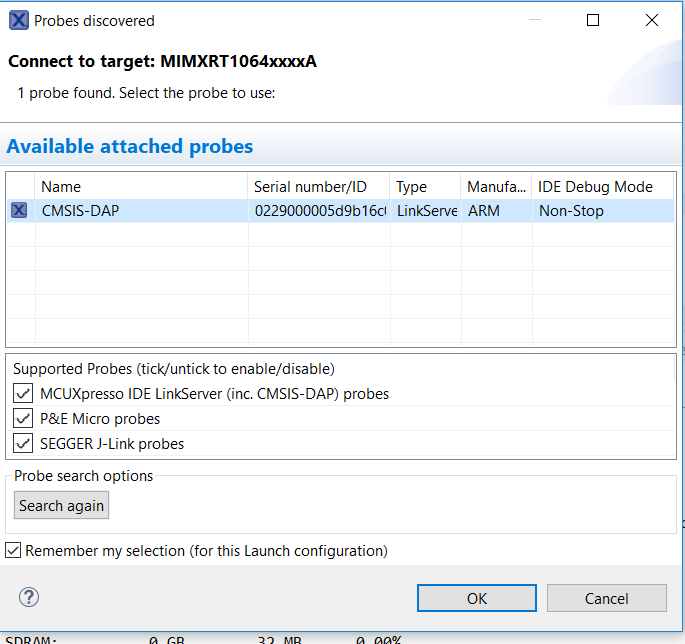The image size is (685, 644).
Task: Click the IDE Debug Mode column header
Action: click(602, 187)
